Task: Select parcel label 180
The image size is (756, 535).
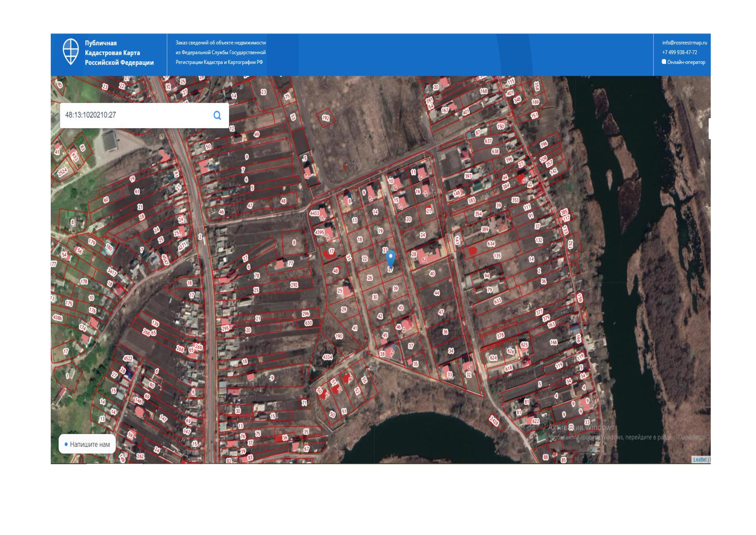Action: pos(109,247)
